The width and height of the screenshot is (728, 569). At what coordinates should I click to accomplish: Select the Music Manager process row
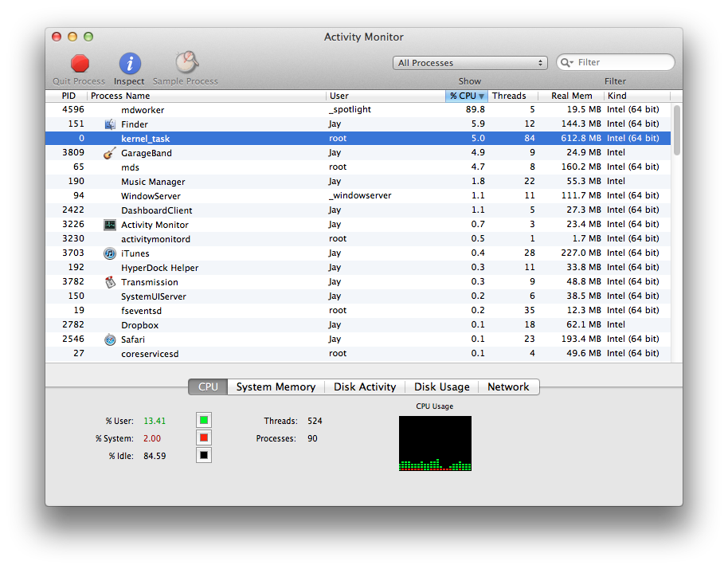click(358, 182)
